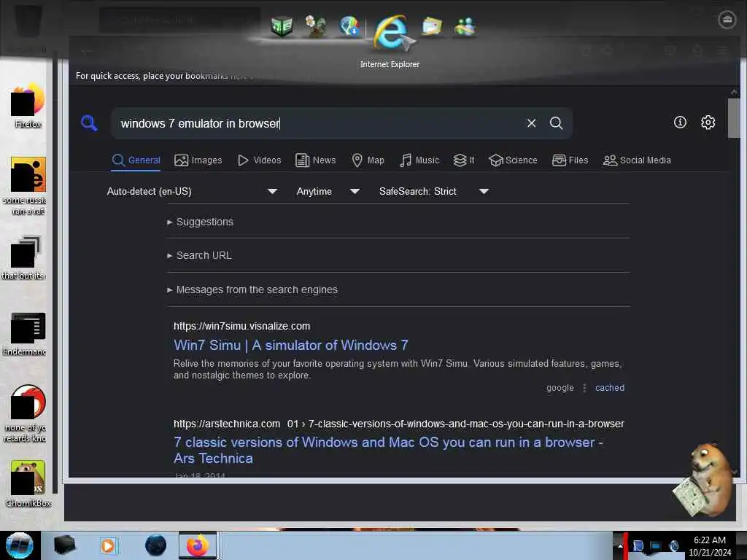Open the globe download icon in the dock
The image size is (747, 560).
click(349, 26)
